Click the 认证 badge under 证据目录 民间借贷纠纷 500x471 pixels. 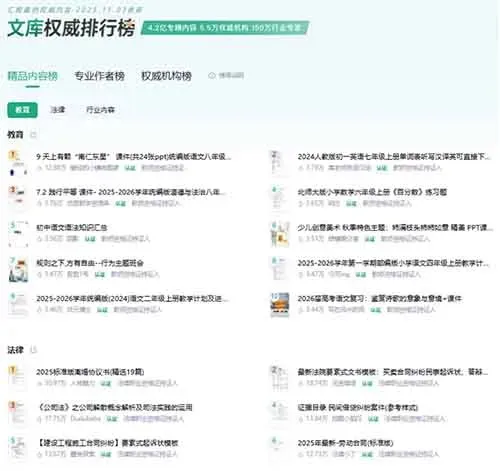point(373,419)
